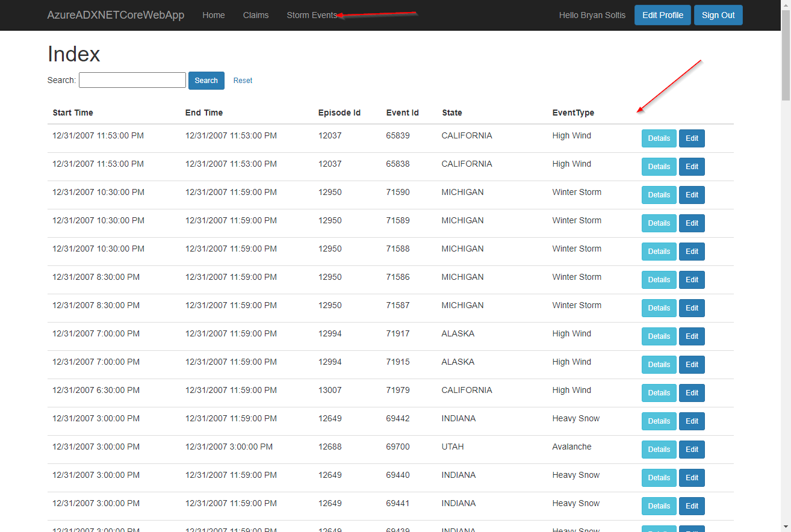Screen dimensions: 791x532
Task: Navigate to the Storm Events page
Action: tap(312, 15)
